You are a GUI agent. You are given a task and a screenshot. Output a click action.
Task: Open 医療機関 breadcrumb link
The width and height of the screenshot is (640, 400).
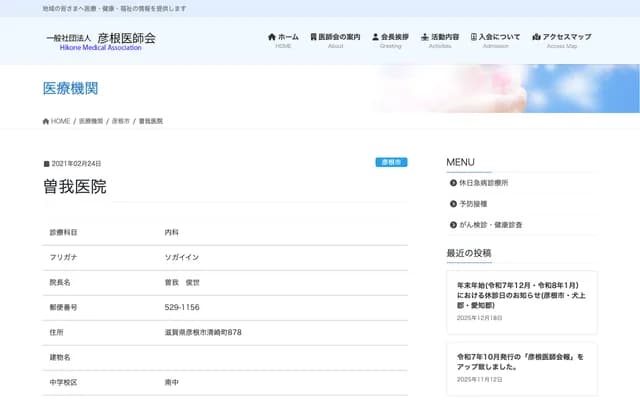point(90,121)
